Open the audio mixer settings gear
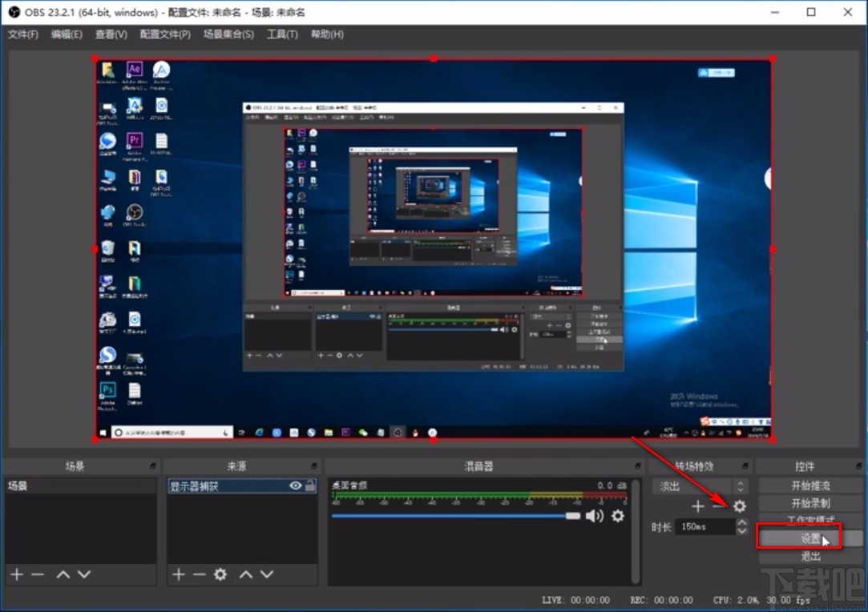 pos(617,516)
